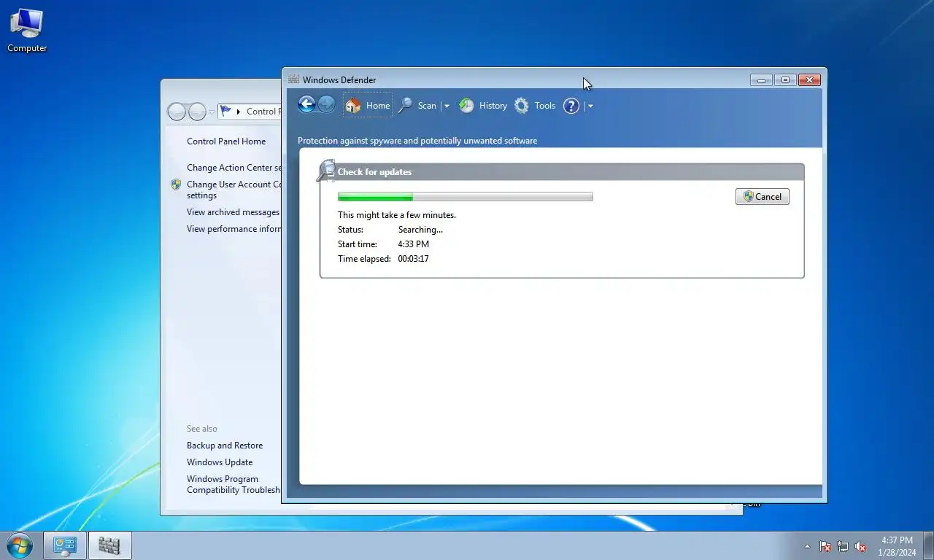Screen dimensions: 934x560
Task: Expand the Help options dropdown arrow
Action: click(x=590, y=106)
